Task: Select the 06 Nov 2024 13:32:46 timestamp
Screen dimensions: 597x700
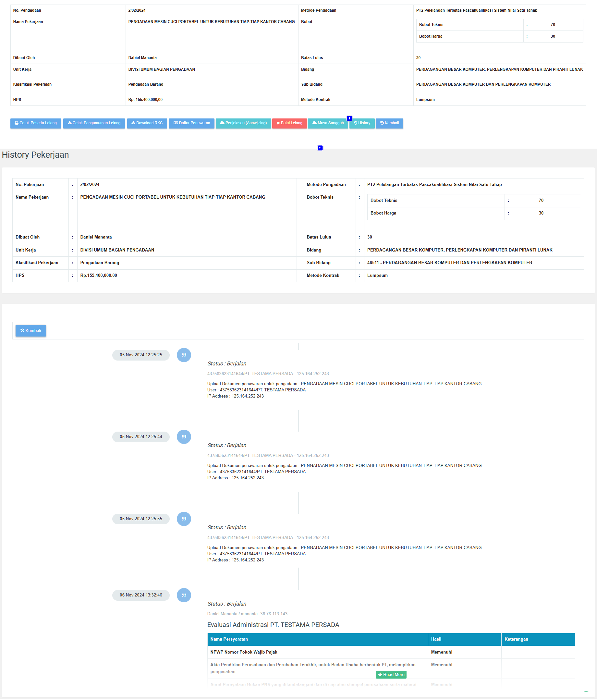Action: [140, 595]
